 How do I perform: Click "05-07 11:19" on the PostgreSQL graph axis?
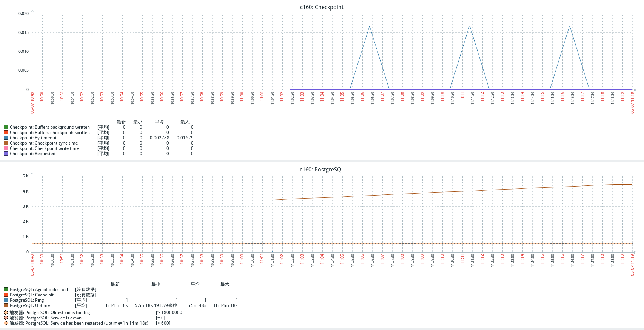click(x=633, y=265)
